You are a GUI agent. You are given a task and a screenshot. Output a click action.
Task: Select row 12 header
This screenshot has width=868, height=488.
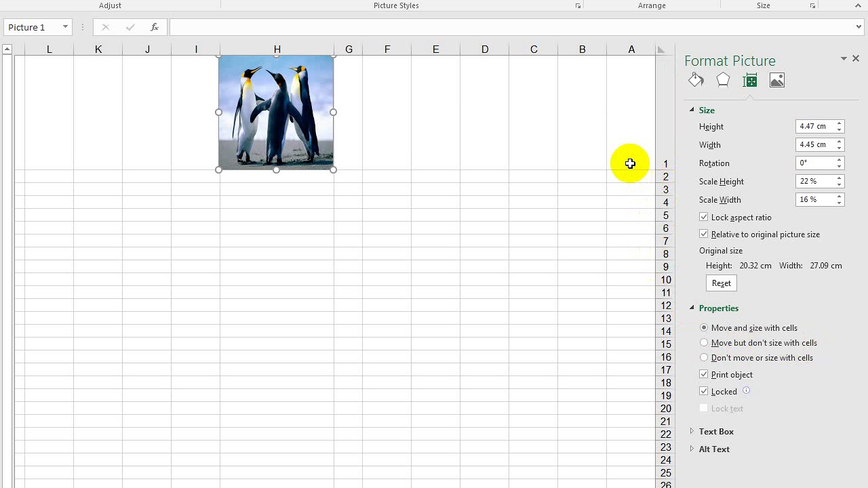click(666, 306)
